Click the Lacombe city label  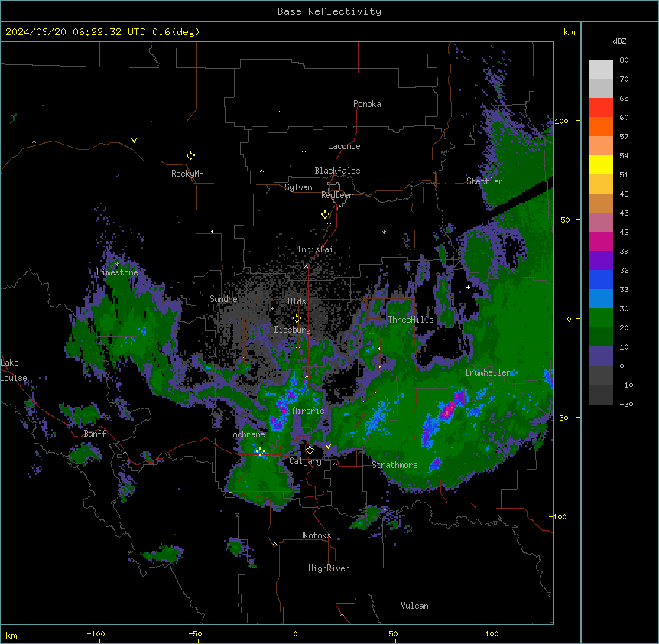coord(344,146)
